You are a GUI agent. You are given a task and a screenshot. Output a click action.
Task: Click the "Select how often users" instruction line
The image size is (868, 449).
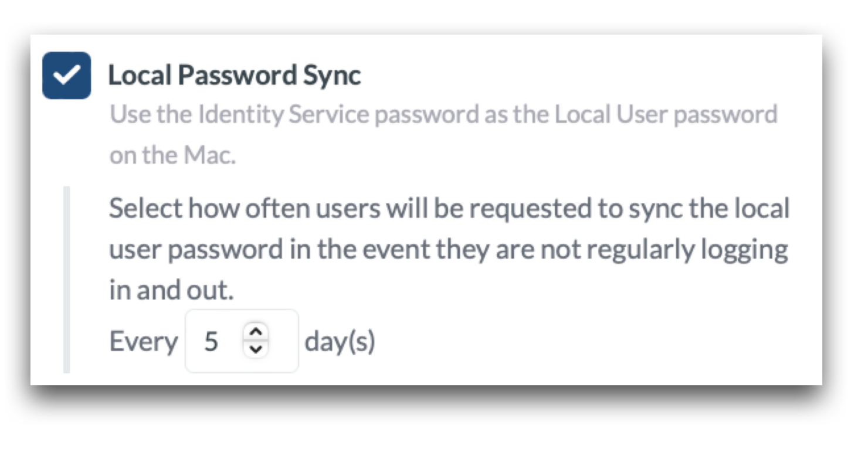pos(449,209)
